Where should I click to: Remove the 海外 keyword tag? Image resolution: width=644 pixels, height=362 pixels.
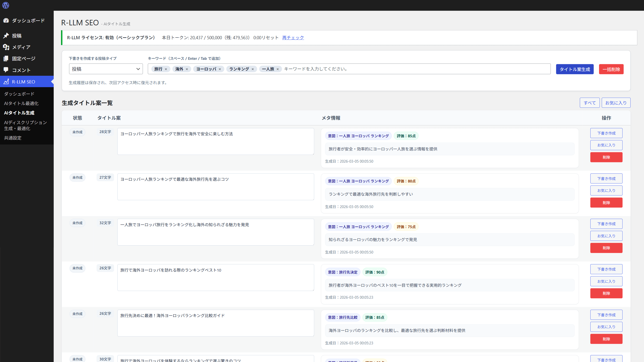[x=187, y=69]
